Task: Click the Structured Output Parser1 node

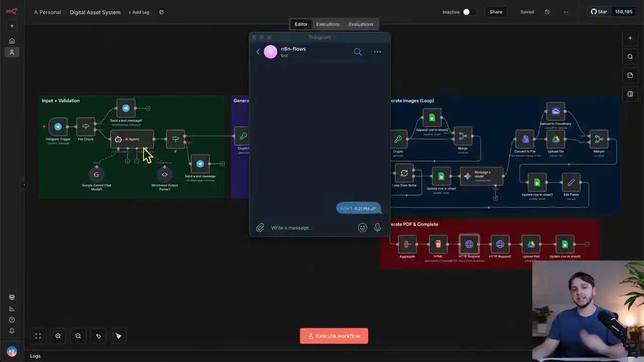Action: coord(165,174)
